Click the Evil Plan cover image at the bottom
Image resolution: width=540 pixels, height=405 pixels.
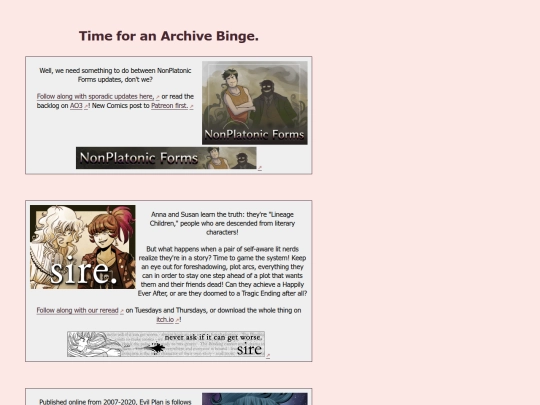pyautogui.click(x=255, y=399)
